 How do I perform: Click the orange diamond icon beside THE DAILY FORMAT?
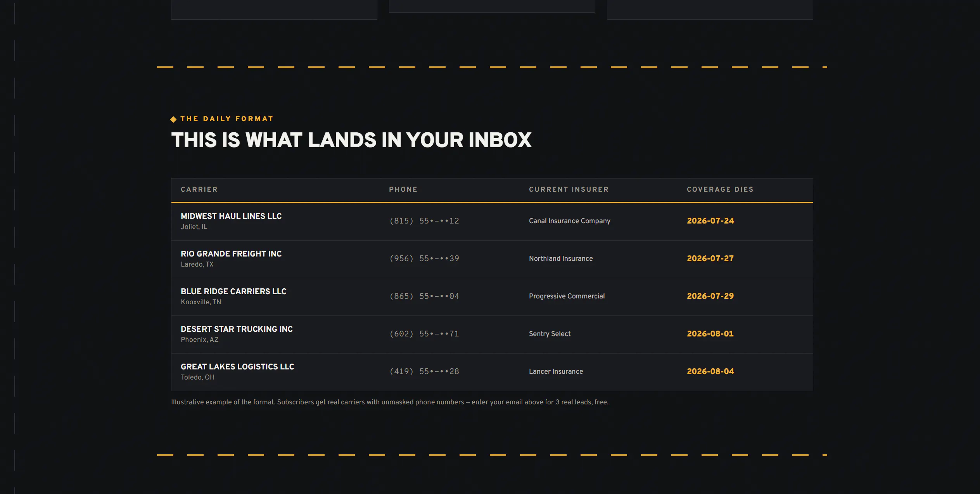[173, 119]
